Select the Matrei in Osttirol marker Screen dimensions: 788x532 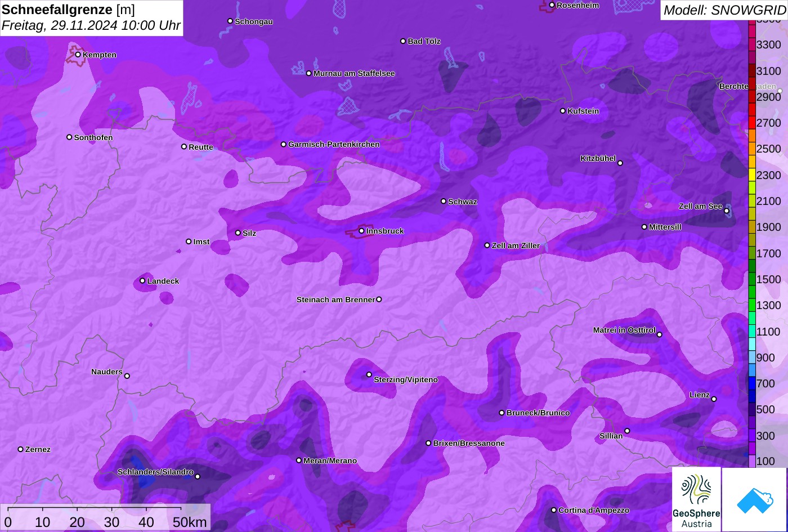[660, 335]
